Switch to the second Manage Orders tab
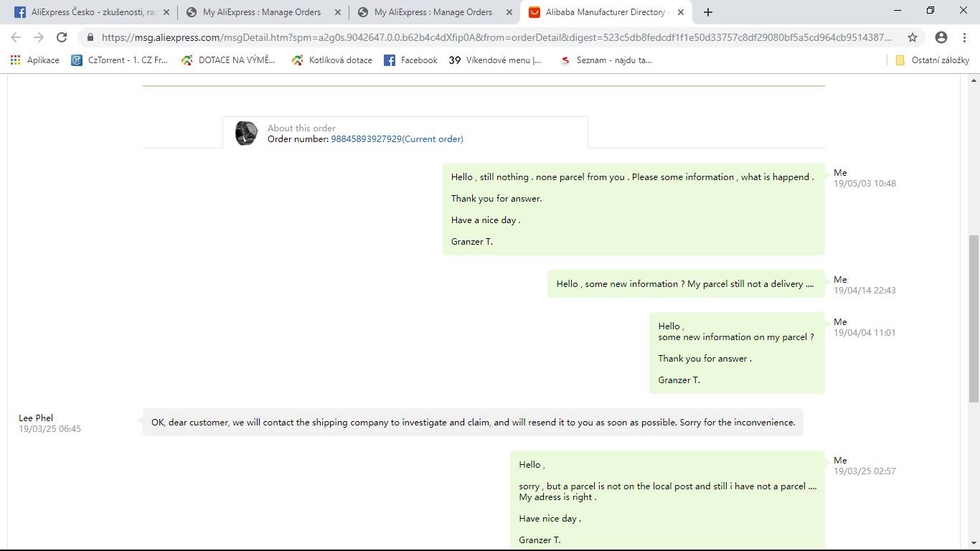The height and width of the screenshot is (551, 980). pos(433,12)
